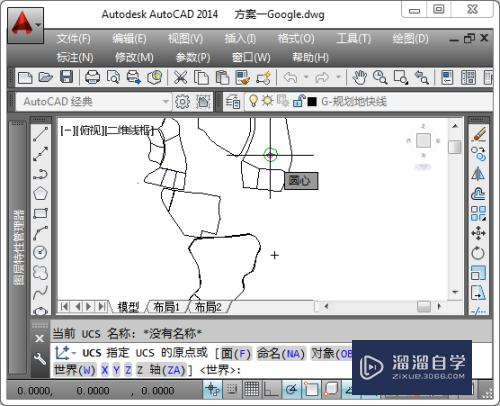Screen dimensions: 500x406
Task: Create a new drawing with the New icon
Action: (25, 78)
